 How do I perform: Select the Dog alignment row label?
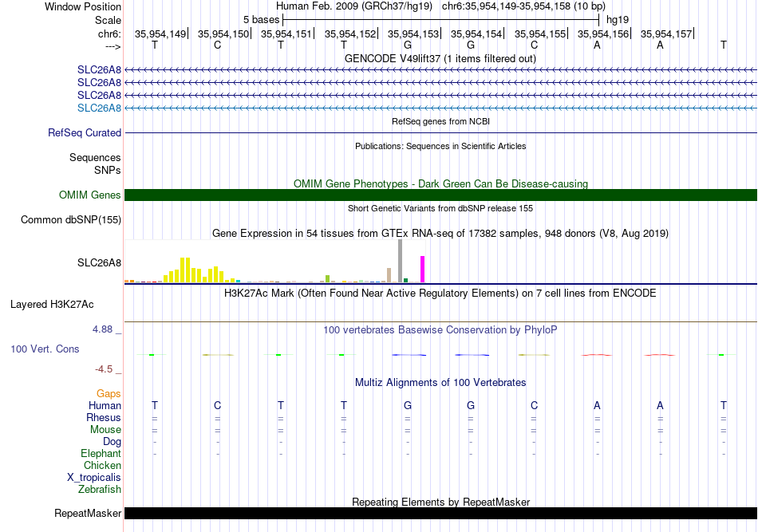pyautogui.click(x=113, y=441)
